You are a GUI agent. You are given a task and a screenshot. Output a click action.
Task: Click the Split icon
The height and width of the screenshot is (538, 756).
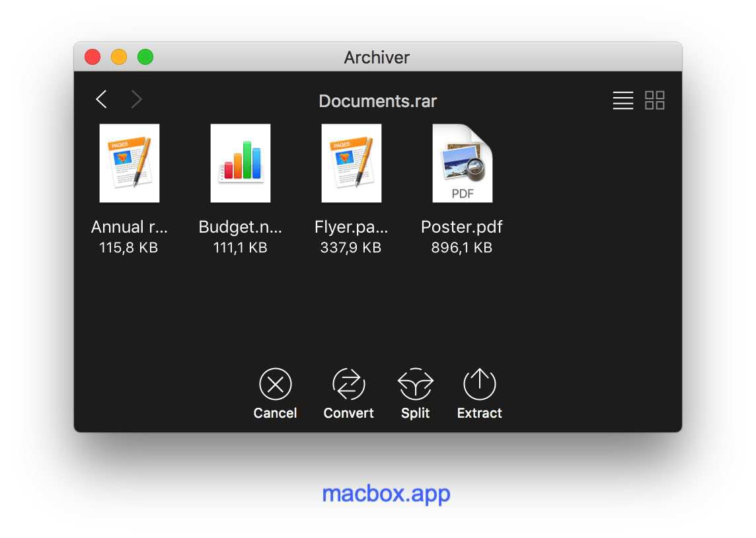tap(415, 384)
